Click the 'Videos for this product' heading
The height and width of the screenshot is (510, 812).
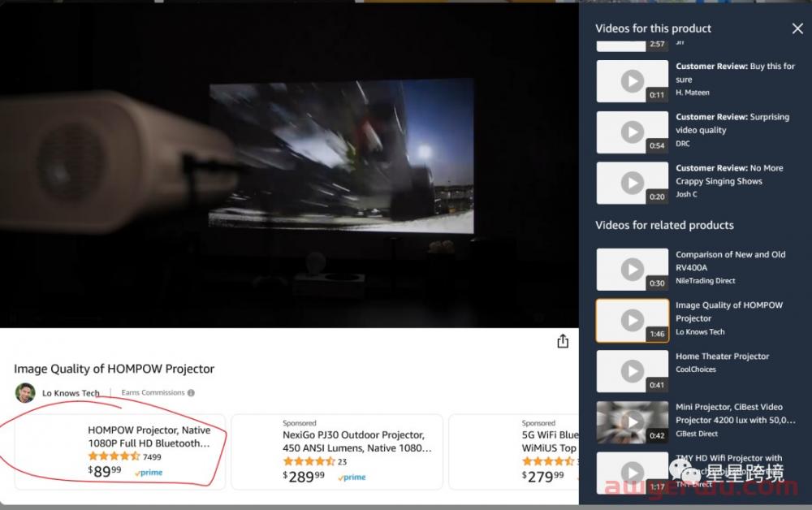click(x=653, y=28)
